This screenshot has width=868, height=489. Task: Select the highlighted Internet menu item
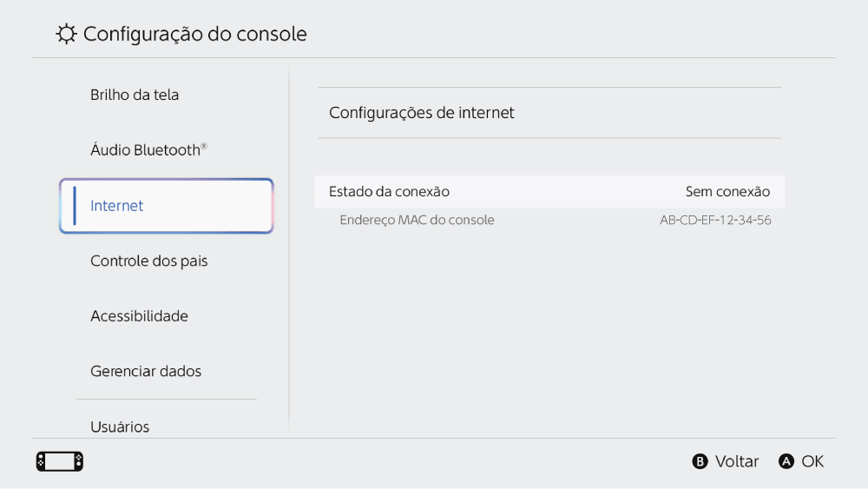click(166, 206)
